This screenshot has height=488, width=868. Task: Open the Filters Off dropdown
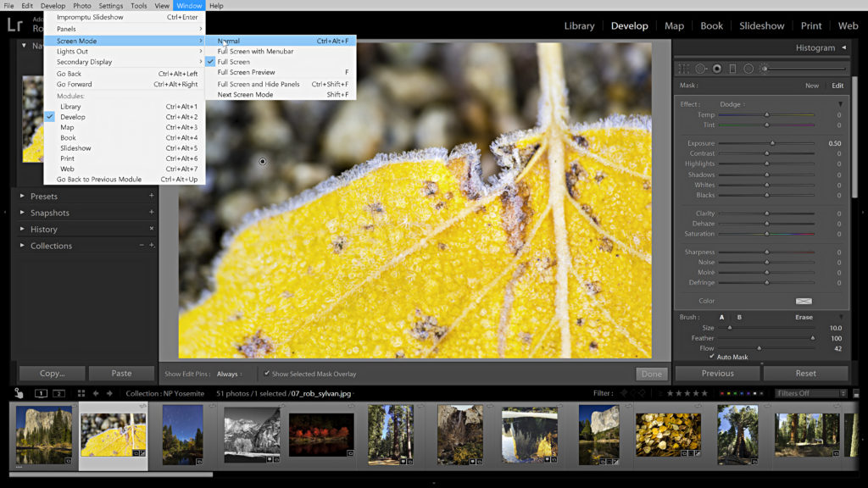(x=807, y=392)
